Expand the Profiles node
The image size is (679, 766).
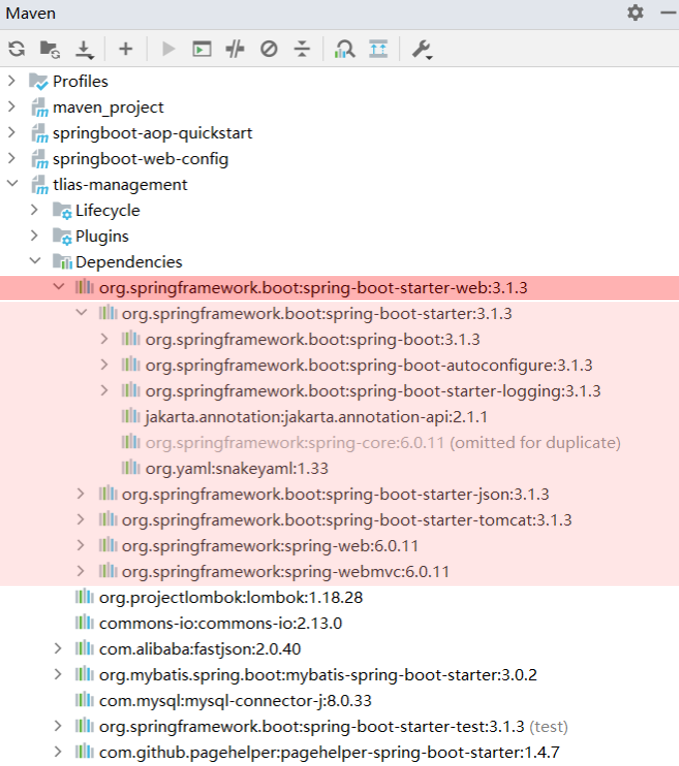[x=12, y=81]
